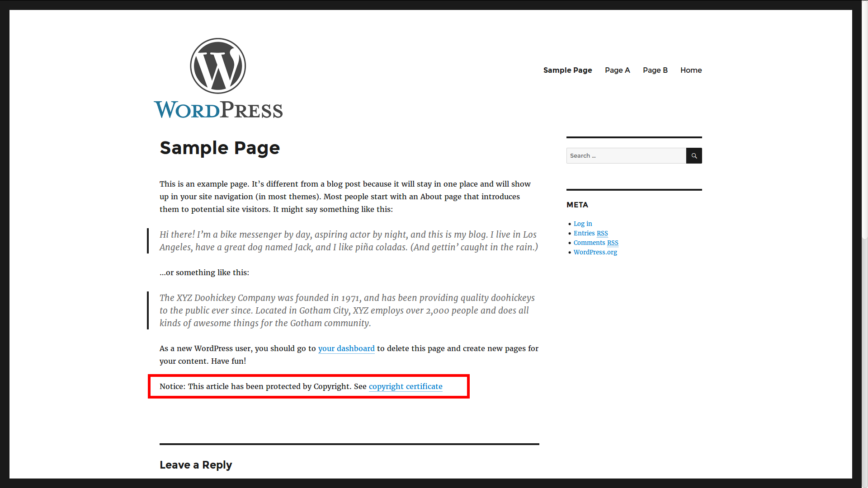
Task: Click the '...or something like this:' text
Action: pos(204,272)
